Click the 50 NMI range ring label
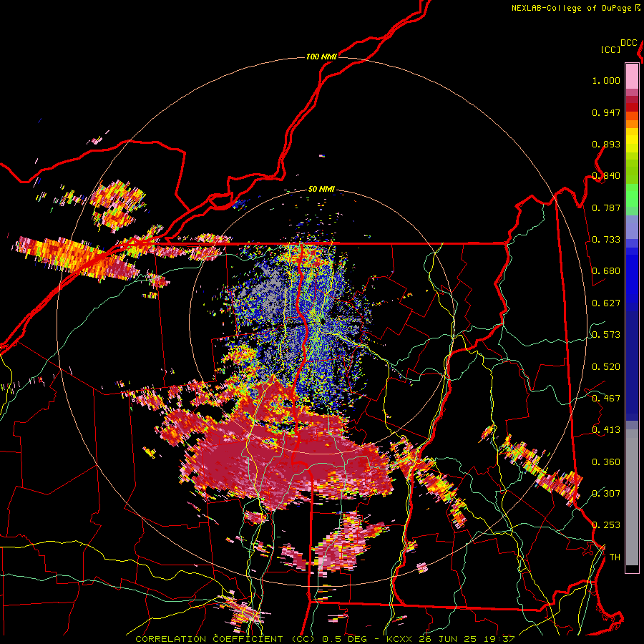The image size is (644, 644). [321, 190]
